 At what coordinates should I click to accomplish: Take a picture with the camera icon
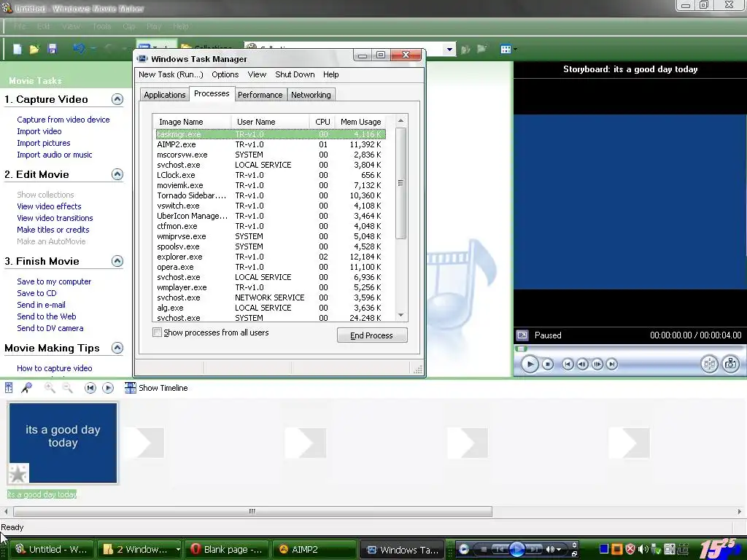pos(730,365)
